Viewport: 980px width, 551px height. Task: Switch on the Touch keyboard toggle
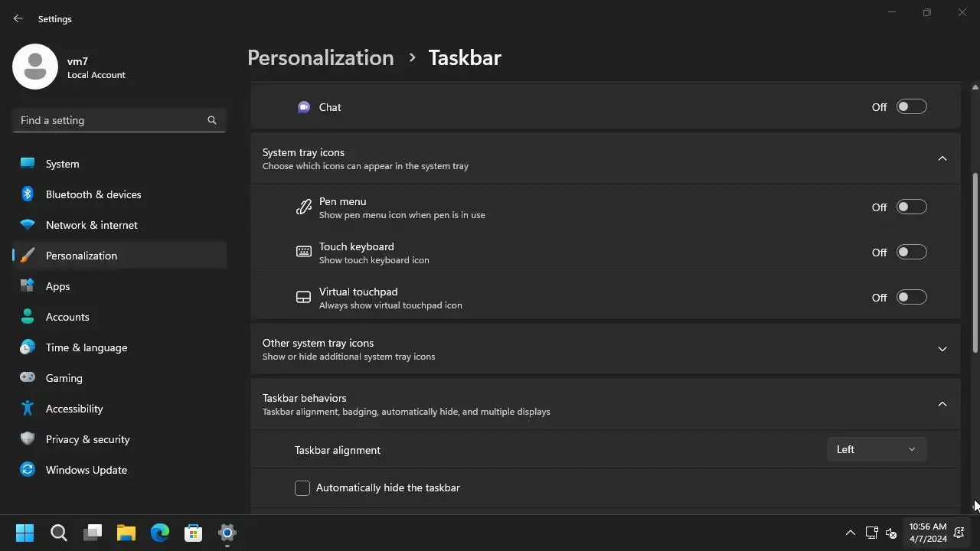(911, 253)
